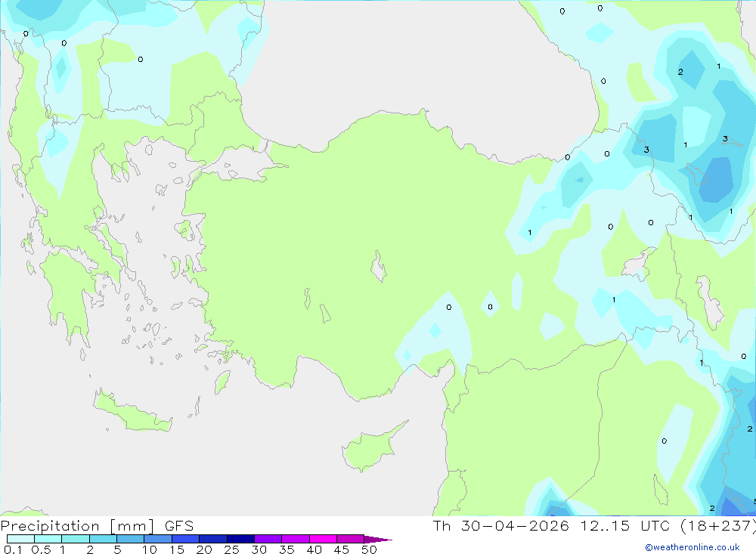Select the 40–45 mm magenta legend swatch
This screenshot has height=554, width=756.
click(x=323, y=539)
